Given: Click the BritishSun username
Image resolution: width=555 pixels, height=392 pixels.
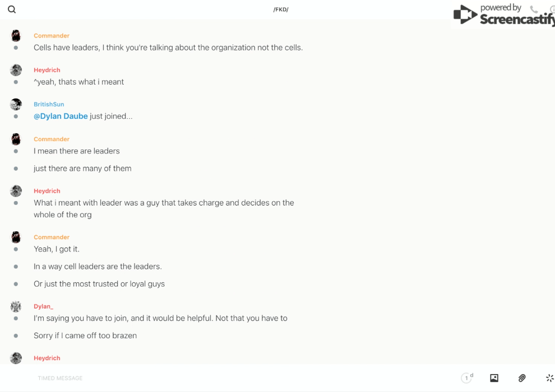Looking at the screenshot, I should [x=49, y=104].
